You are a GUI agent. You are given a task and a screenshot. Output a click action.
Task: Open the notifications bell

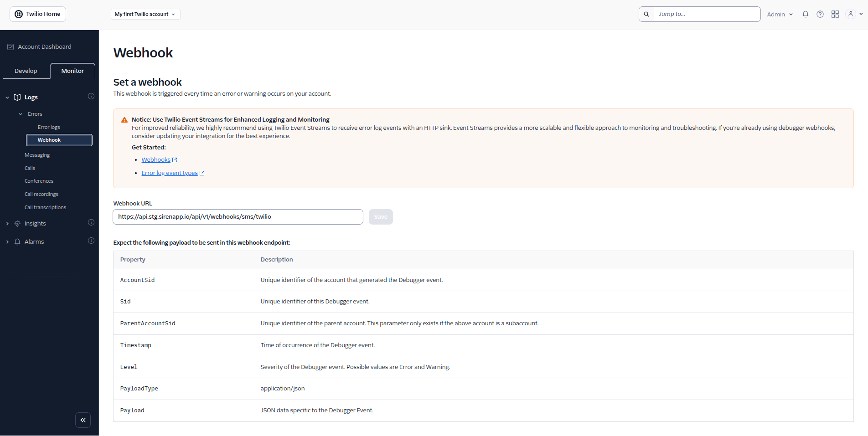point(805,14)
